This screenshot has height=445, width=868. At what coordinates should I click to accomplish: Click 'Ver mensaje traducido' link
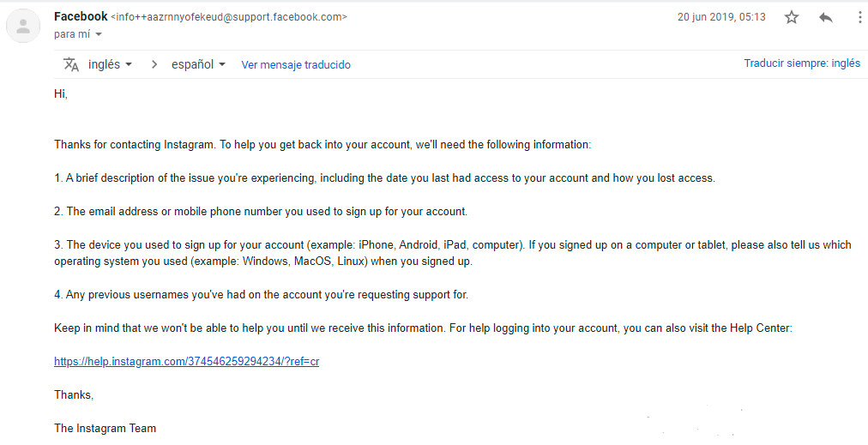tap(296, 65)
